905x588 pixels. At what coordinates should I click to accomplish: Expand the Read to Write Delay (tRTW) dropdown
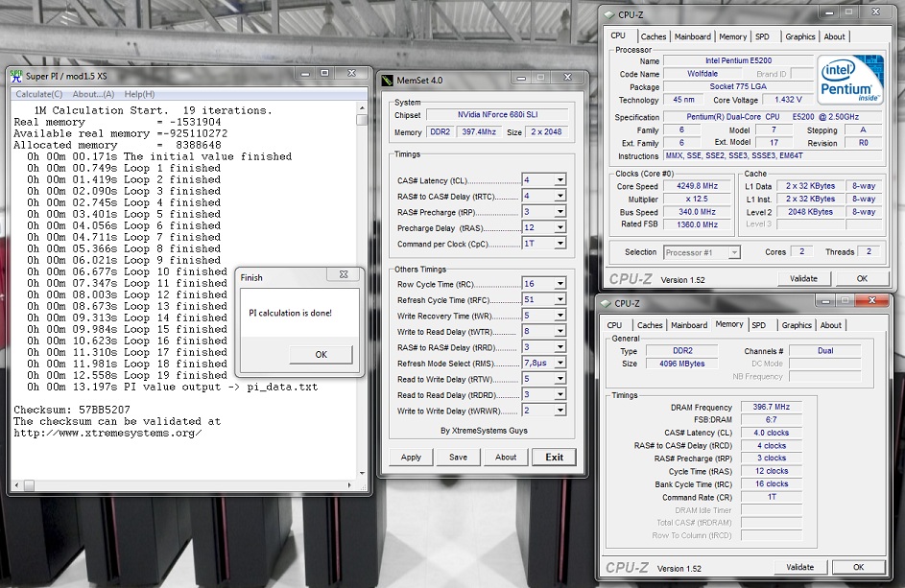click(560, 379)
